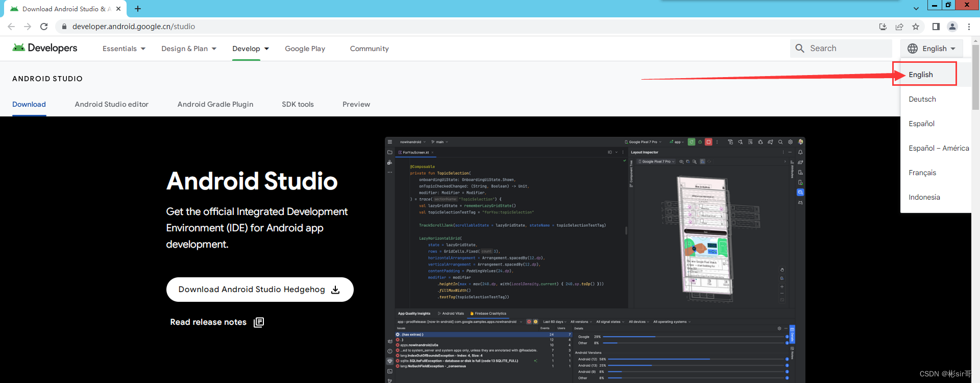Select Español in language list
This screenshot has width=980, height=383.
pyautogui.click(x=936, y=124)
